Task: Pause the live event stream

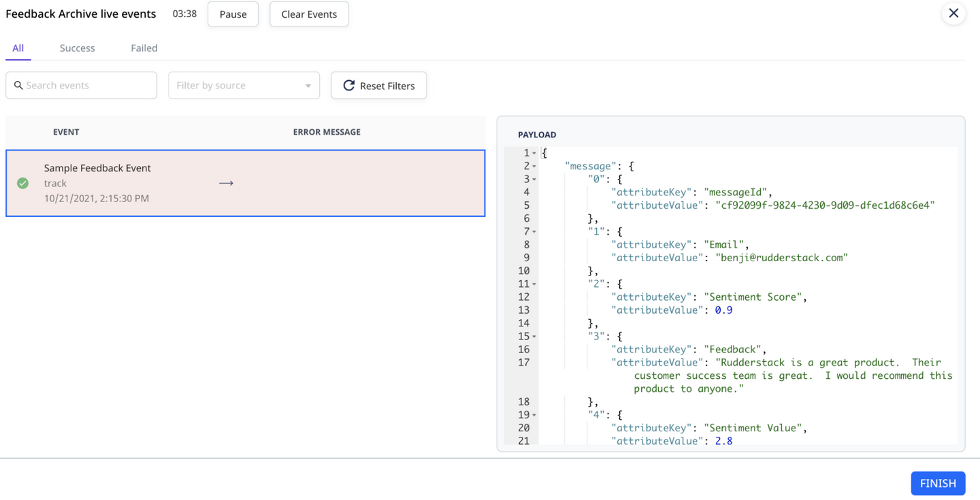Action: point(233,14)
